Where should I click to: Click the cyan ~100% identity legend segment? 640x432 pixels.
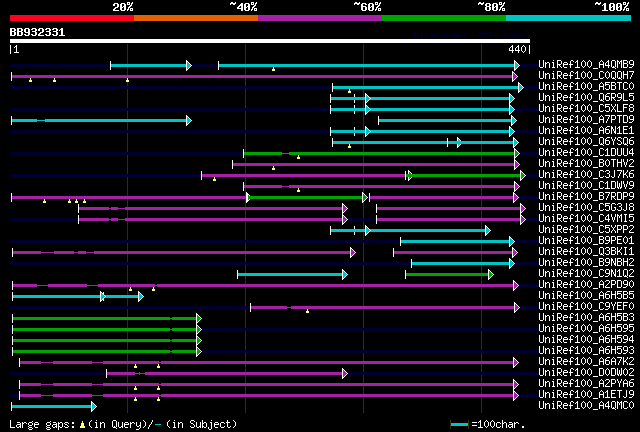click(x=569, y=18)
